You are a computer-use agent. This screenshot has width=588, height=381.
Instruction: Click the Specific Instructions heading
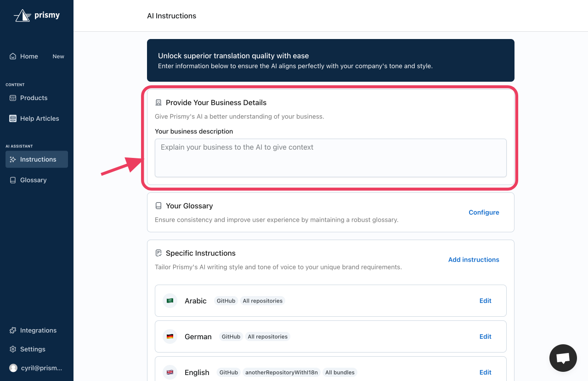click(201, 253)
